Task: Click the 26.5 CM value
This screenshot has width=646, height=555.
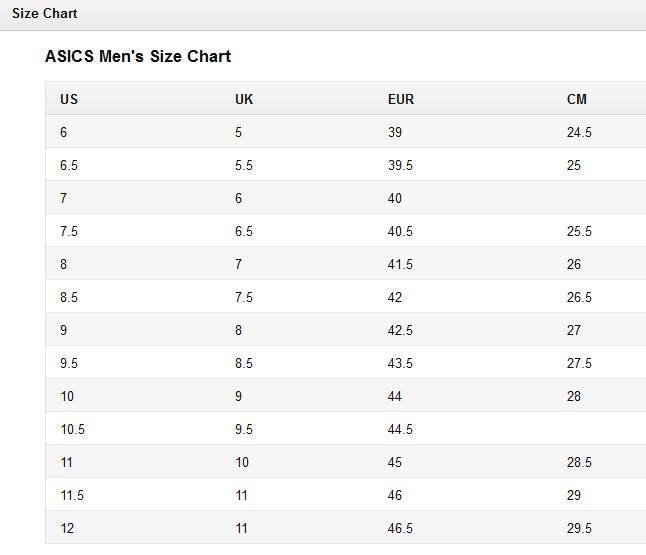Action: coord(579,298)
